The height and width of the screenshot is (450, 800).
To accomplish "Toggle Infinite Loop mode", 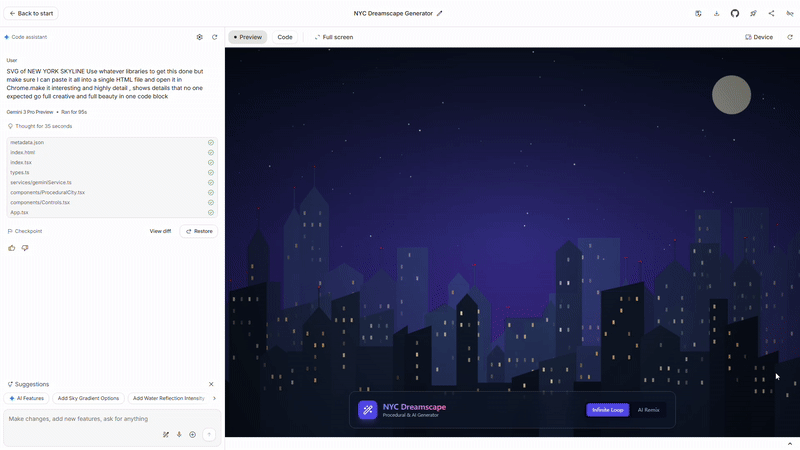I will coord(607,410).
